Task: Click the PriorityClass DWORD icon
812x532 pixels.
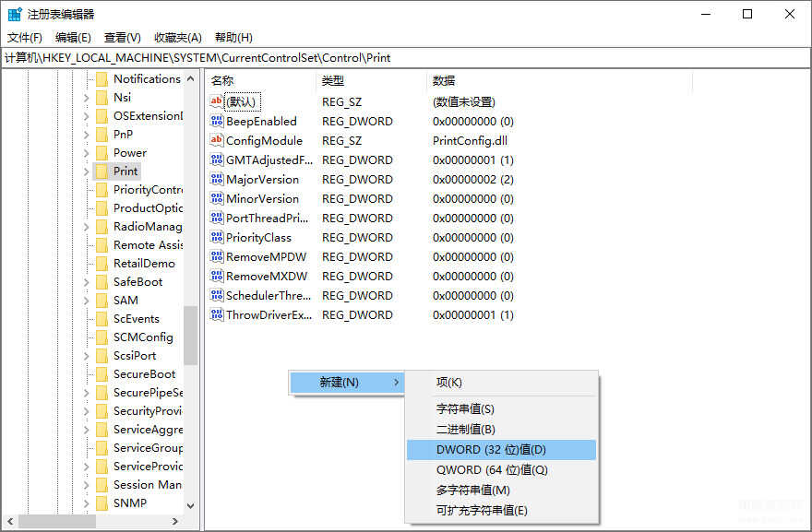Action: pyautogui.click(x=217, y=238)
